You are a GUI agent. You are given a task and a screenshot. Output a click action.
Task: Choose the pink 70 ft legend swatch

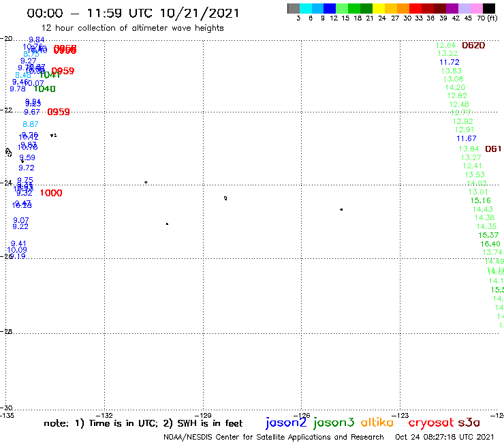tap(476, 8)
